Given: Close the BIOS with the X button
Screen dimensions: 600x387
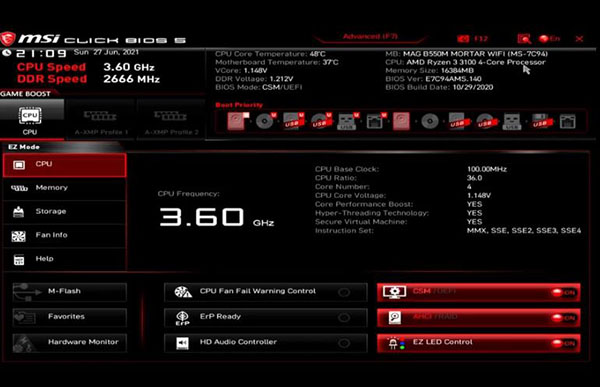Looking at the screenshot, I should pyautogui.click(x=579, y=39).
